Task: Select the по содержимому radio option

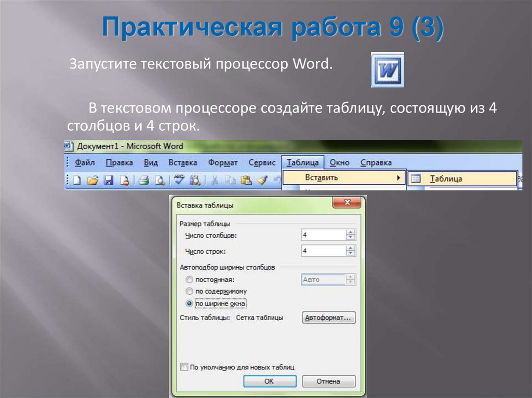Action: (189, 291)
